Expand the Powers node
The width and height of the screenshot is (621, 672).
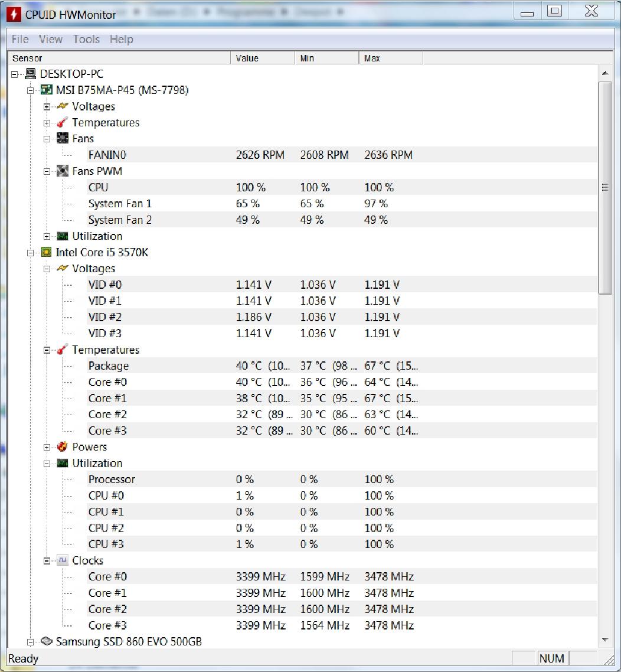tap(47, 448)
